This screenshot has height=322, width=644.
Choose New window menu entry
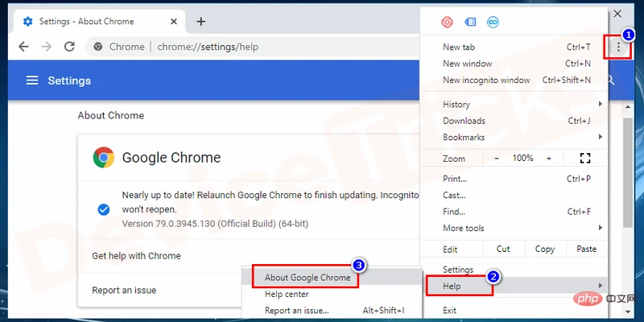(514, 64)
